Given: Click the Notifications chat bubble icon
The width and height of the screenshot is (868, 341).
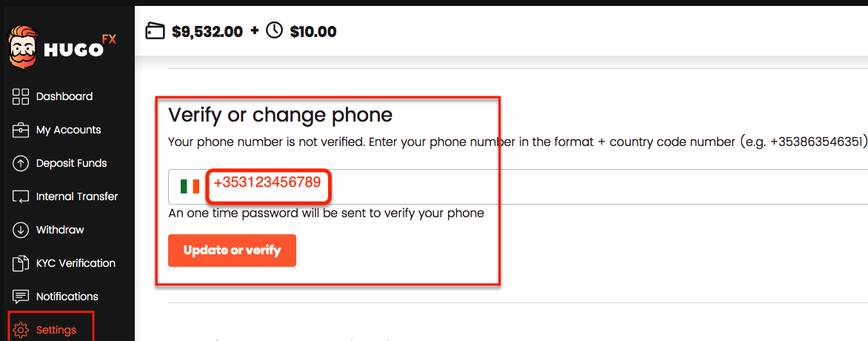Looking at the screenshot, I should tap(21, 297).
